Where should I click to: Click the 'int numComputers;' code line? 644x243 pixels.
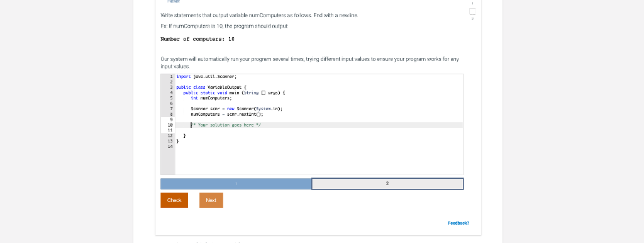click(x=211, y=98)
